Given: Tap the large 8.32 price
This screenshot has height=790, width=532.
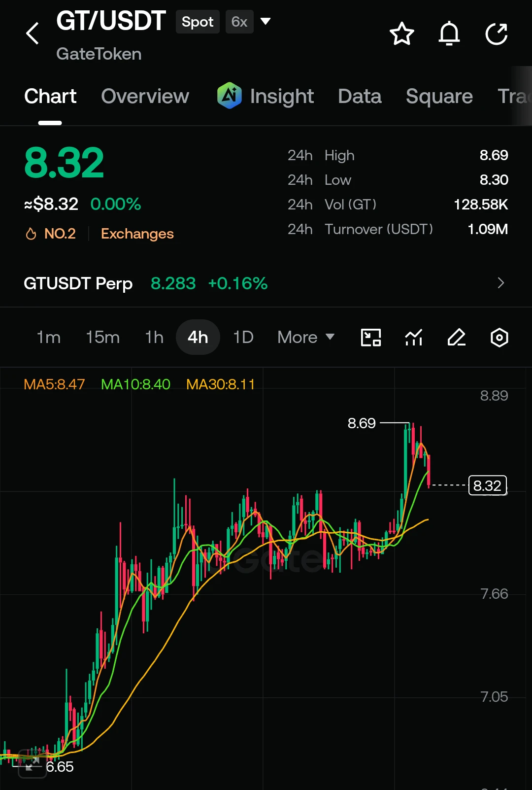Looking at the screenshot, I should point(64,163).
